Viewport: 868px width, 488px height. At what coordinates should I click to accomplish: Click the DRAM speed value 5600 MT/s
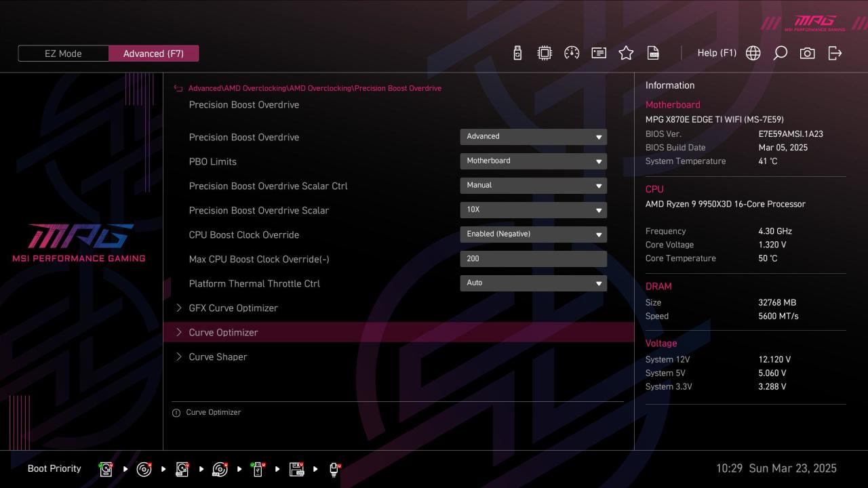(778, 317)
